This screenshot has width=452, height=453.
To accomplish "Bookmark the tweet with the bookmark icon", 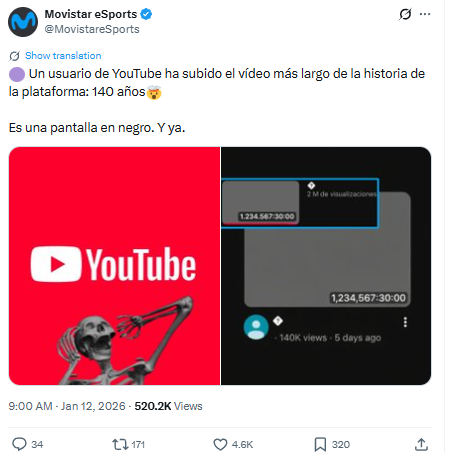I will [320, 444].
